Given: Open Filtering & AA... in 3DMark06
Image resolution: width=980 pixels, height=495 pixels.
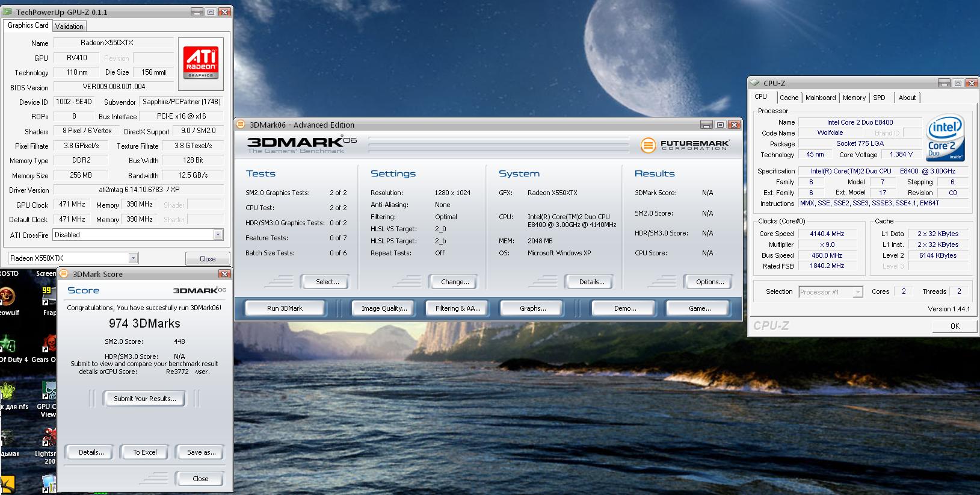Looking at the screenshot, I should tap(458, 308).
